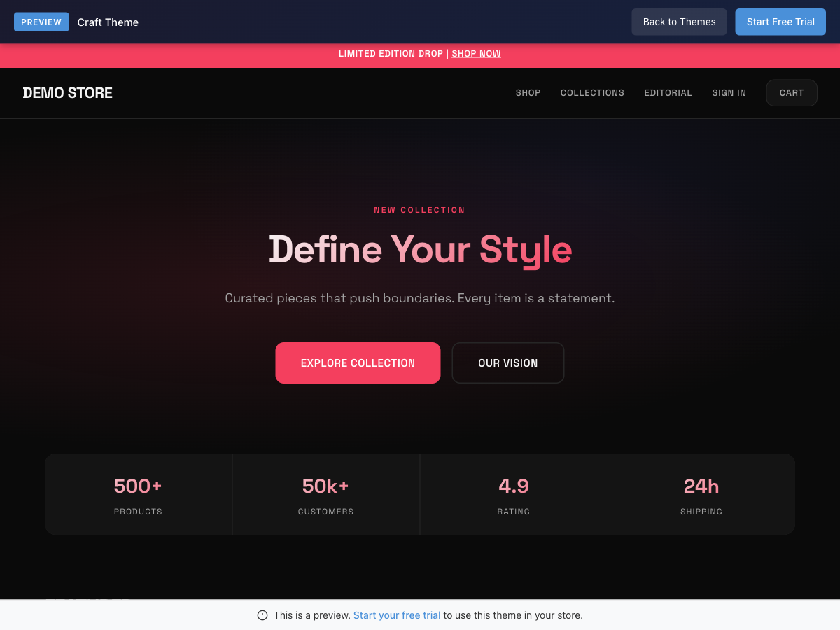Follow the "Start your free trial" text link
The height and width of the screenshot is (630, 840).
(397, 615)
